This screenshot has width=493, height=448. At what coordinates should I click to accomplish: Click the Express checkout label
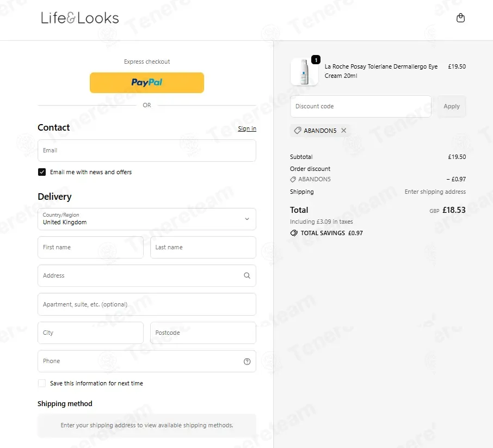147,62
